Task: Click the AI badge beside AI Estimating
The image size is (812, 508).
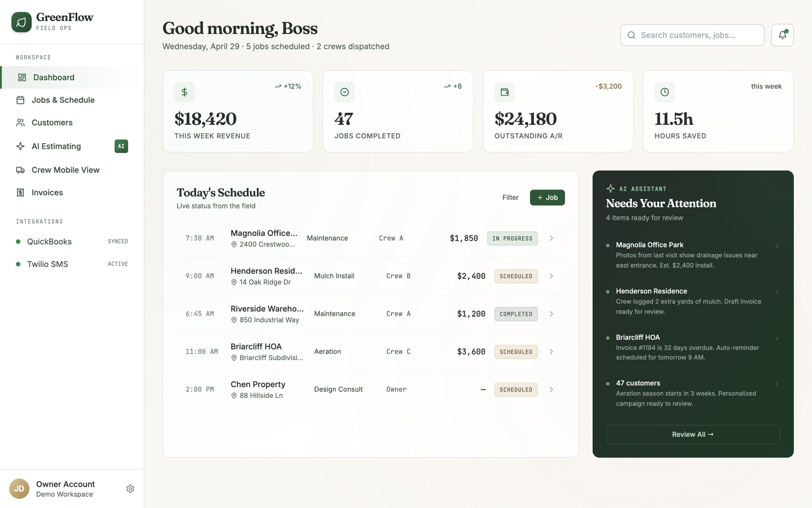Action: tap(121, 146)
